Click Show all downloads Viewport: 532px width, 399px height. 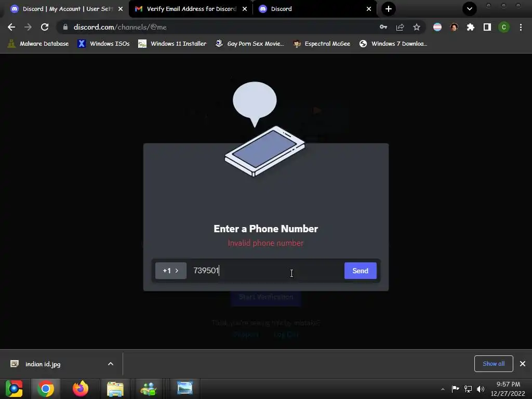coord(494,364)
